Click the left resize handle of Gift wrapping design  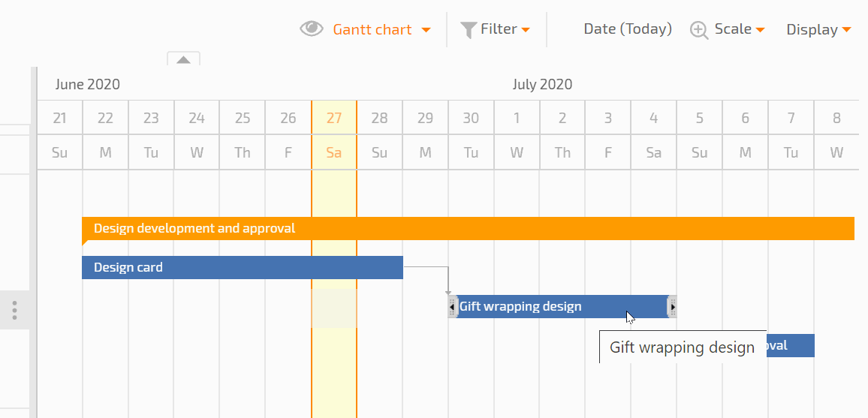click(x=452, y=306)
